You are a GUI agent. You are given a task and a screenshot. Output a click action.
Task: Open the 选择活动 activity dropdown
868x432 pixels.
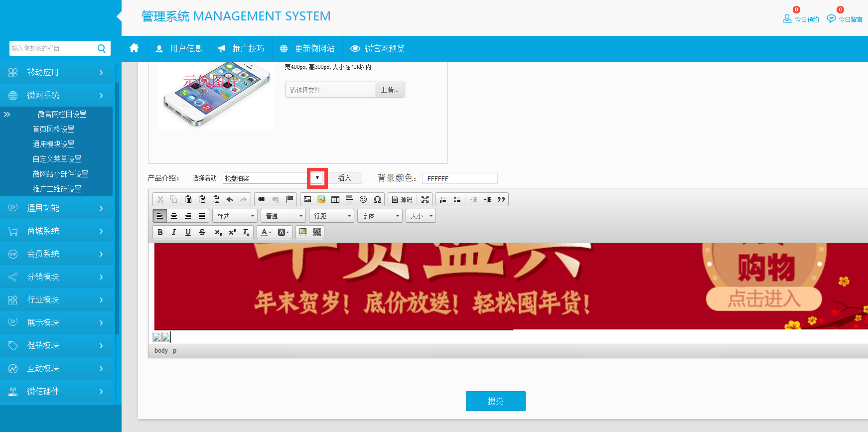click(317, 178)
